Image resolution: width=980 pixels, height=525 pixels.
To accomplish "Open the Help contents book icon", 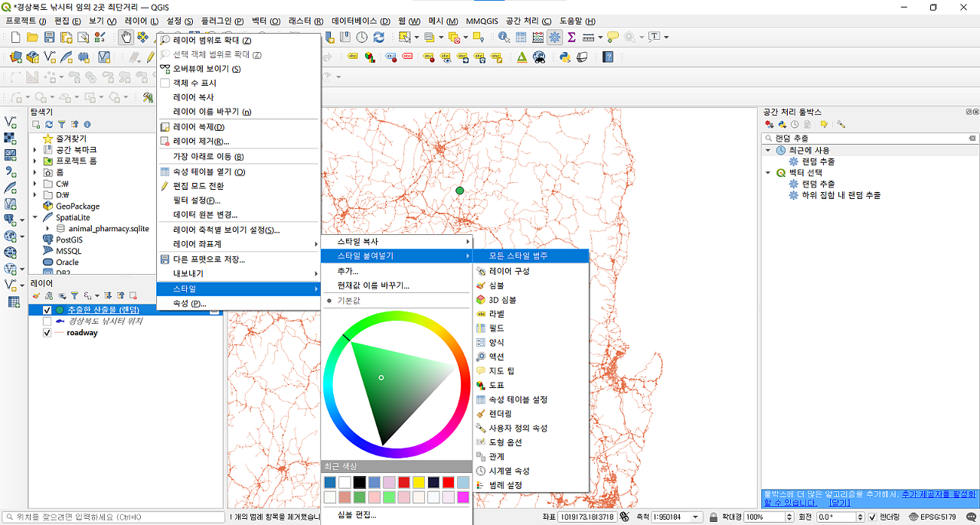I will click(x=608, y=57).
